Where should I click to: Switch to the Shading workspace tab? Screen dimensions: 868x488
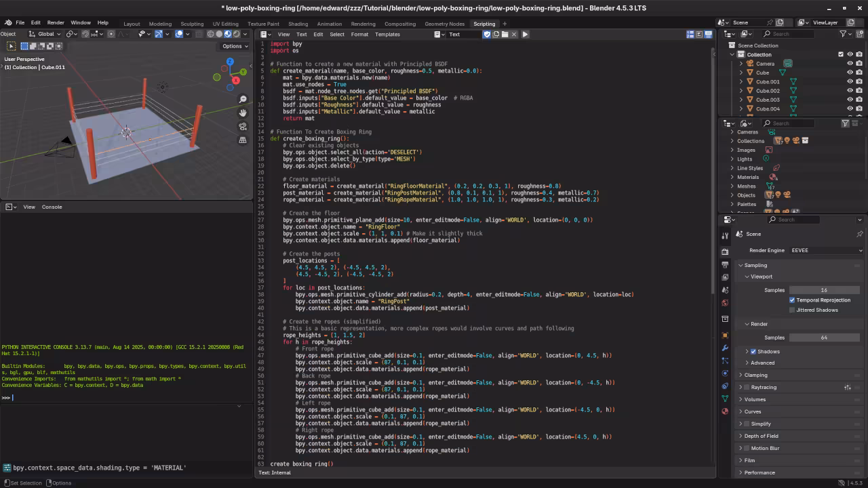tap(298, 24)
